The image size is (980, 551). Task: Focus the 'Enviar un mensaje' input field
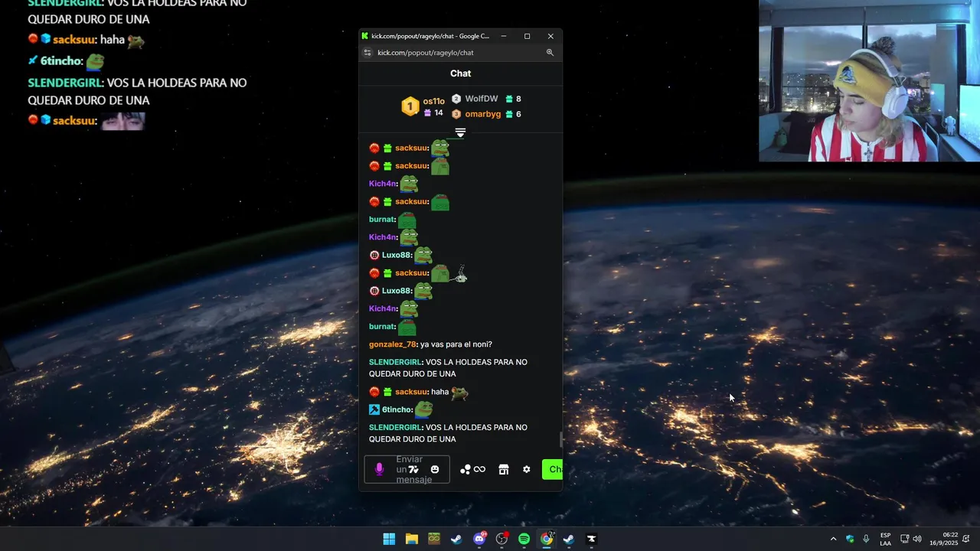coord(407,469)
